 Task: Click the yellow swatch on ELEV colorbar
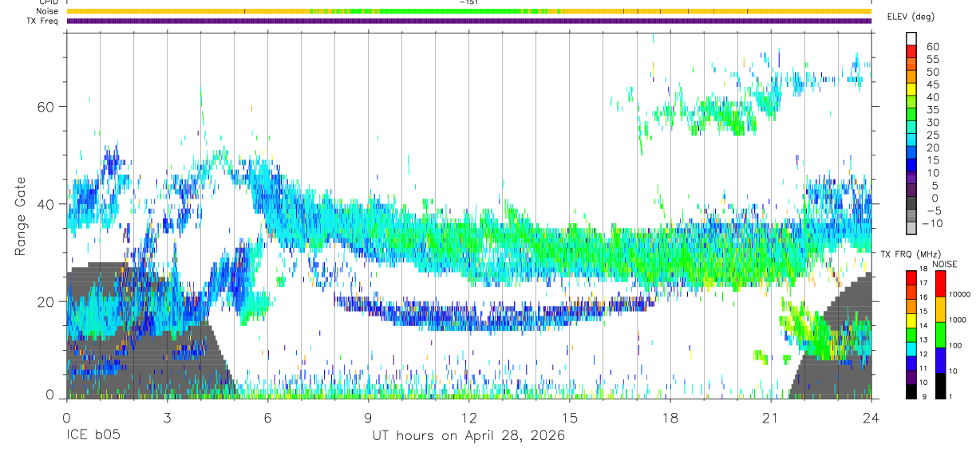911,88
